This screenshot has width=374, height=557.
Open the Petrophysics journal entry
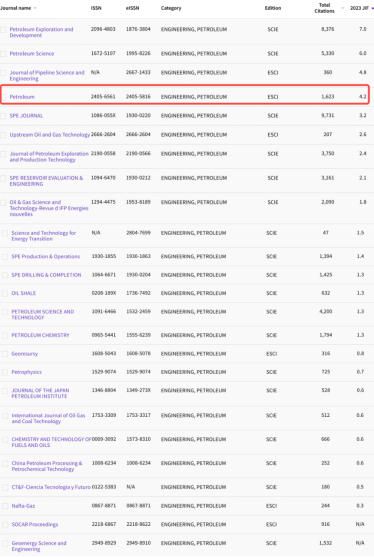pos(26,372)
